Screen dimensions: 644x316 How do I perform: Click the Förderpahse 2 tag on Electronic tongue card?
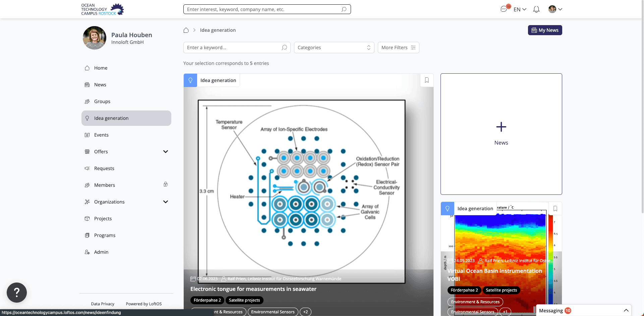207,300
